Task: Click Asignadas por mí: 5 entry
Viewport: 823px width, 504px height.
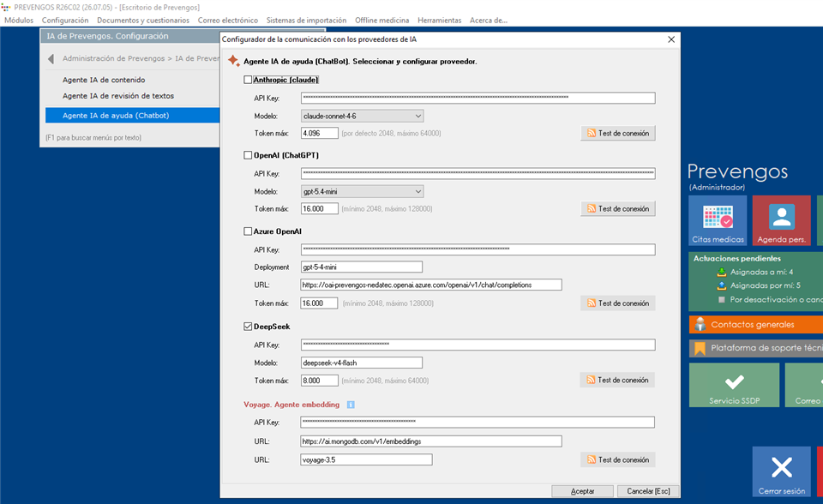Action: (766, 285)
